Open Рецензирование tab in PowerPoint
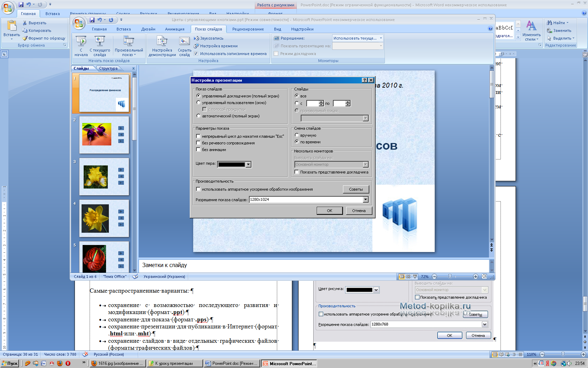The height and width of the screenshot is (368, 588). pyautogui.click(x=248, y=29)
